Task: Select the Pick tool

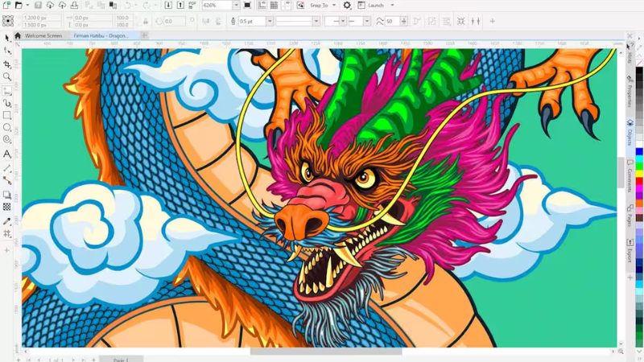Action: tap(7, 38)
